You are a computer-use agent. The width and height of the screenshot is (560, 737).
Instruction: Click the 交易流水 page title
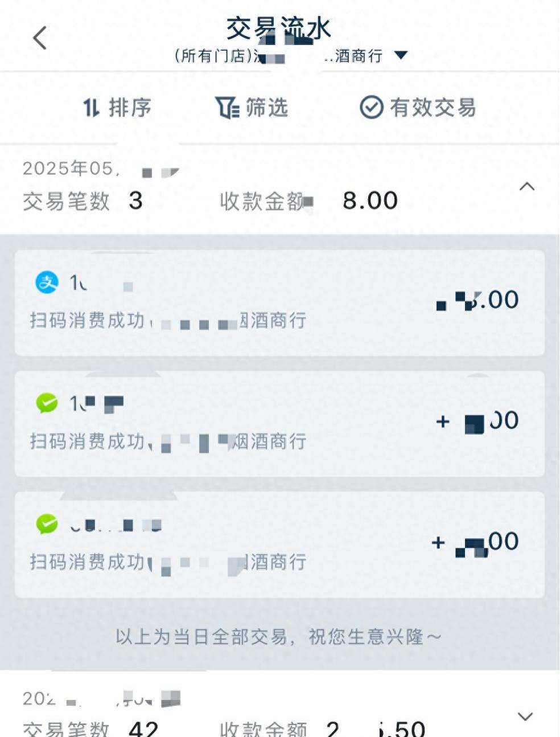click(278, 28)
